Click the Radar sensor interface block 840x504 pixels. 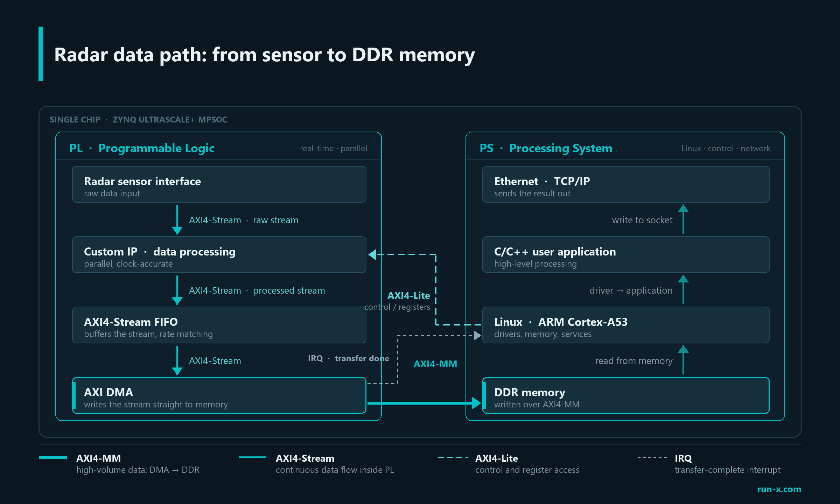[219, 184]
